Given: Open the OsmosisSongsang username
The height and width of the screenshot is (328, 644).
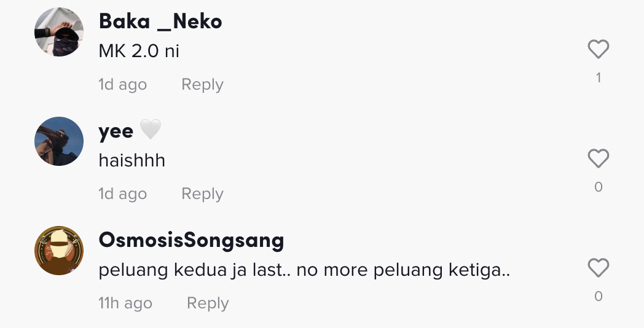Looking at the screenshot, I should click(x=191, y=240).
